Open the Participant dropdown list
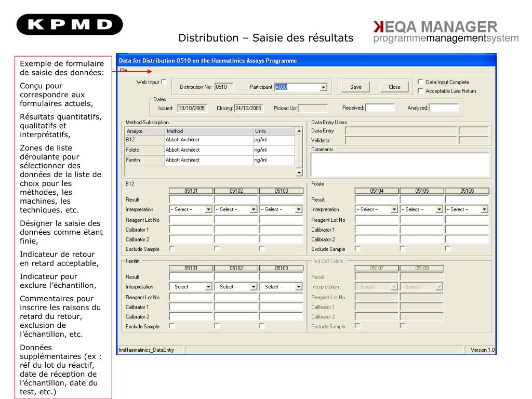This screenshot has height=399, width=532. (323, 87)
